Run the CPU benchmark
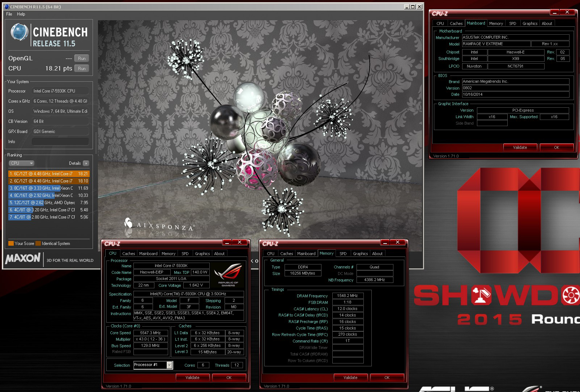Image resolution: width=580 pixels, height=392 pixels. point(82,69)
